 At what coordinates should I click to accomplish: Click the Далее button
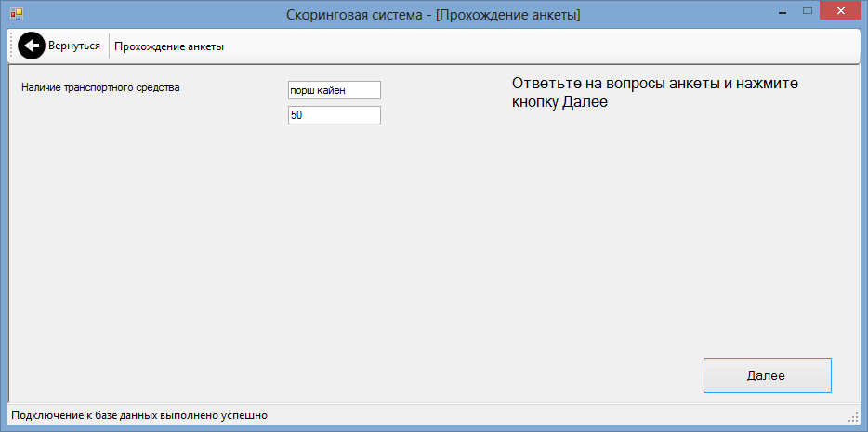click(x=768, y=375)
